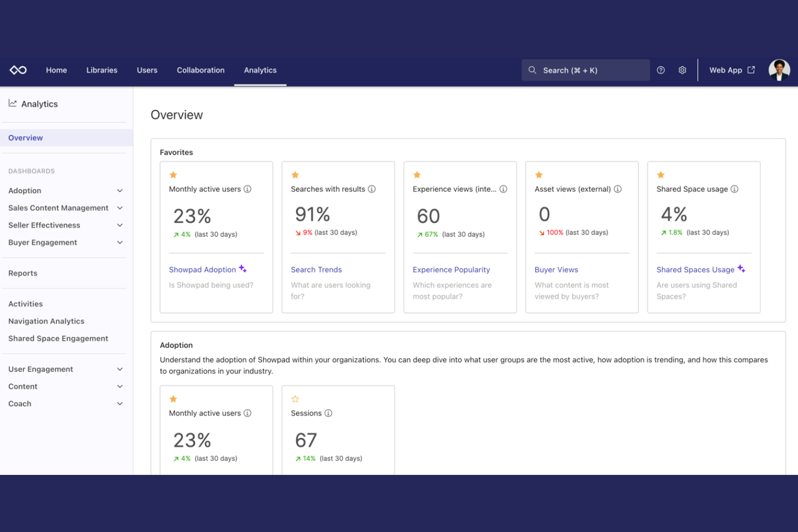798x532 pixels.
Task: Click the 67 sessions value
Action: click(x=306, y=440)
